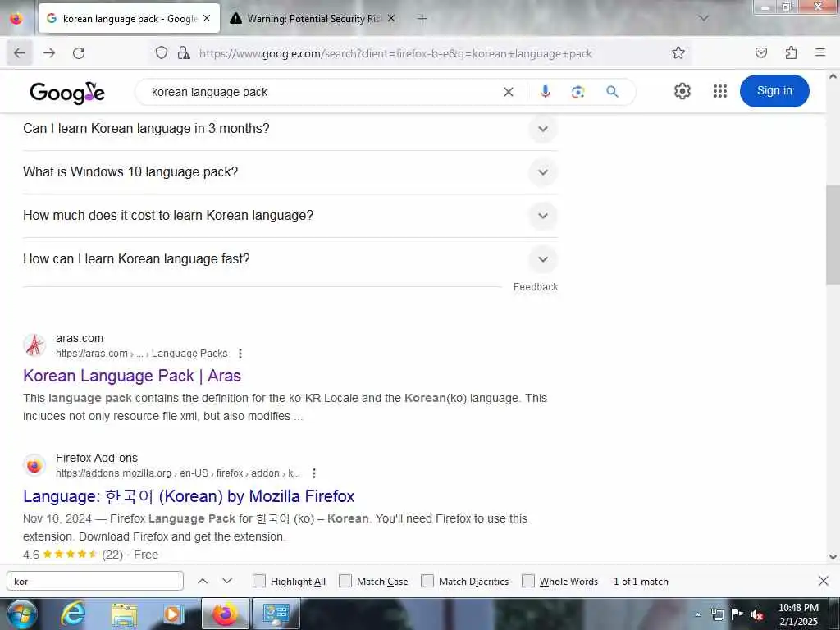This screenshot has width=840, height=630.
Task: Find next match arrow
Action: 227,582
